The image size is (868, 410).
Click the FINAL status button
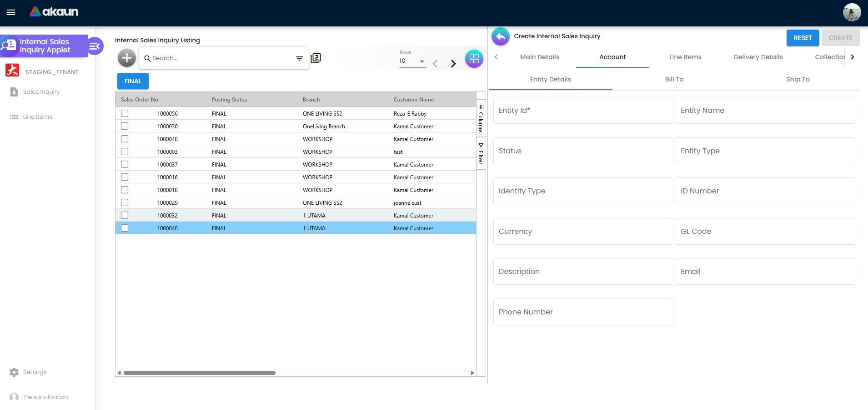click(133, 81)
